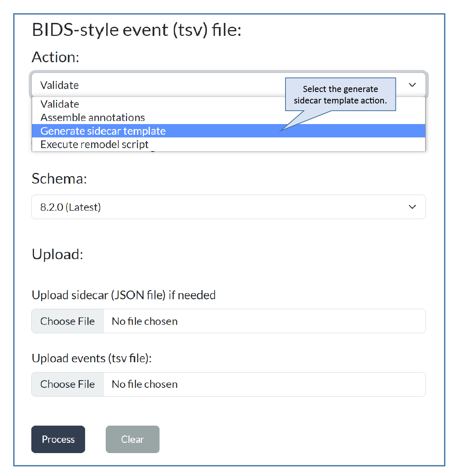Viewport: 458px width, 476px height.
Task: Open the Action select box showing Validate
Action: pyautogui.click(x=153, y=85)
